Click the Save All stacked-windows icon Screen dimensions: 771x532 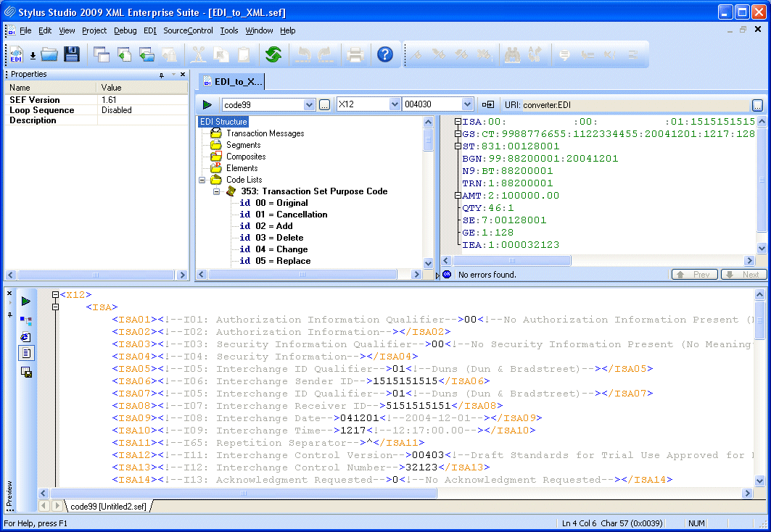pos(102,54)
